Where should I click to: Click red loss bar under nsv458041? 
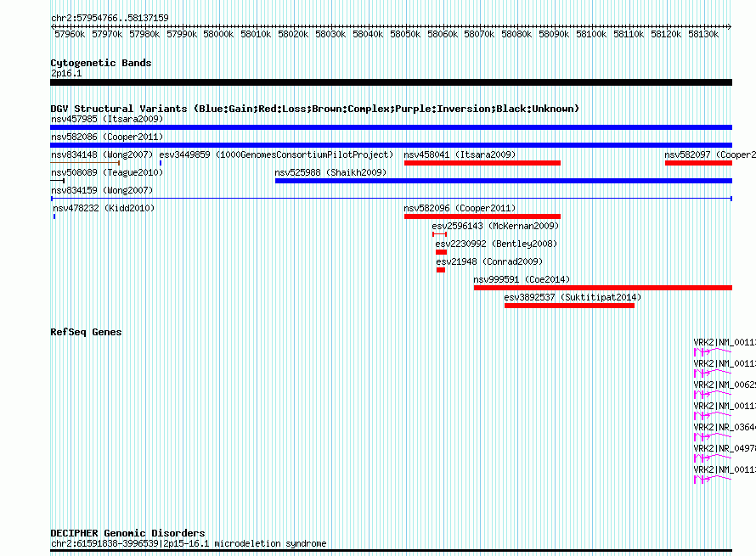point(482,163)
